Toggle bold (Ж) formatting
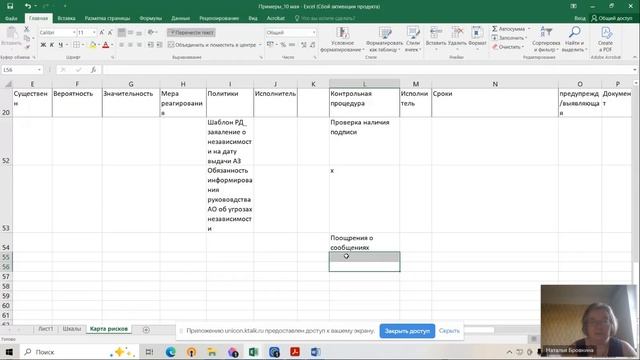The height and width of the screenshot is (360, 640). pos(43,45)
